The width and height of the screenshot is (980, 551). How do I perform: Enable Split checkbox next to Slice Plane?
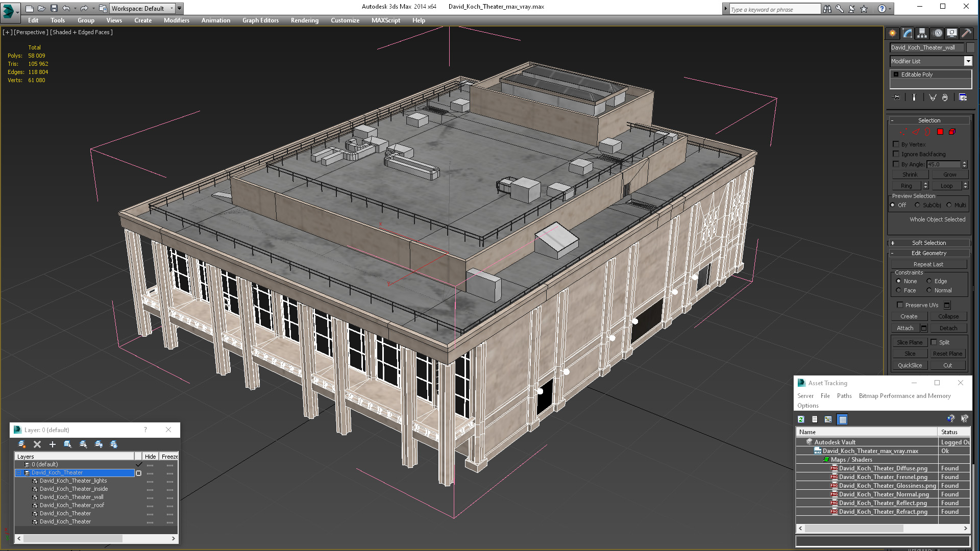(934, 342)
